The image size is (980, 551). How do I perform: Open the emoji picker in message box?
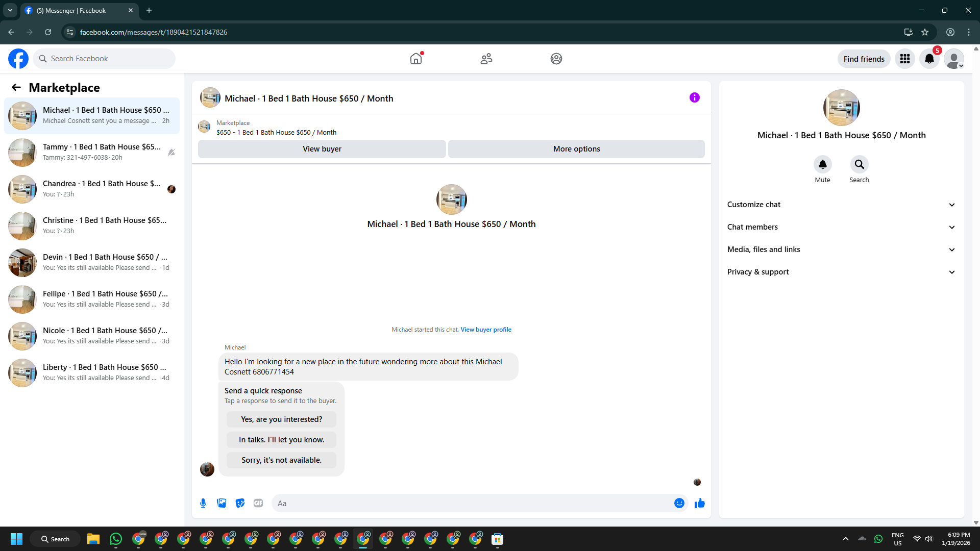(x=679, y=503)
